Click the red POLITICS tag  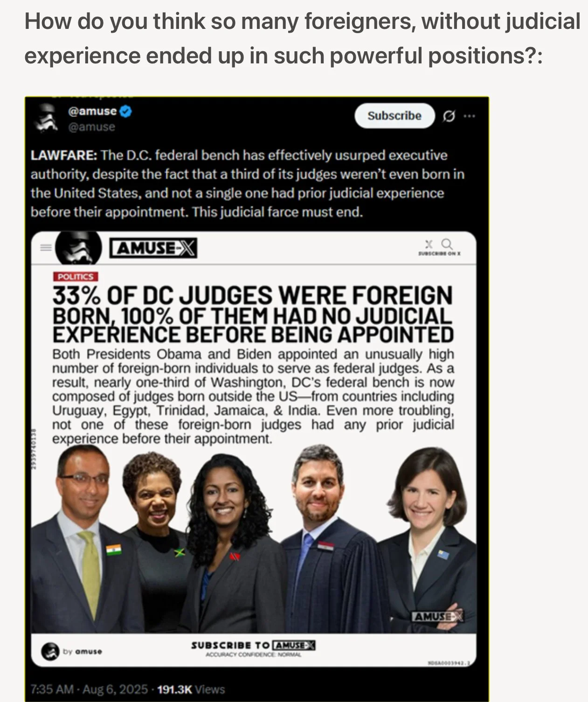[75, 276]
